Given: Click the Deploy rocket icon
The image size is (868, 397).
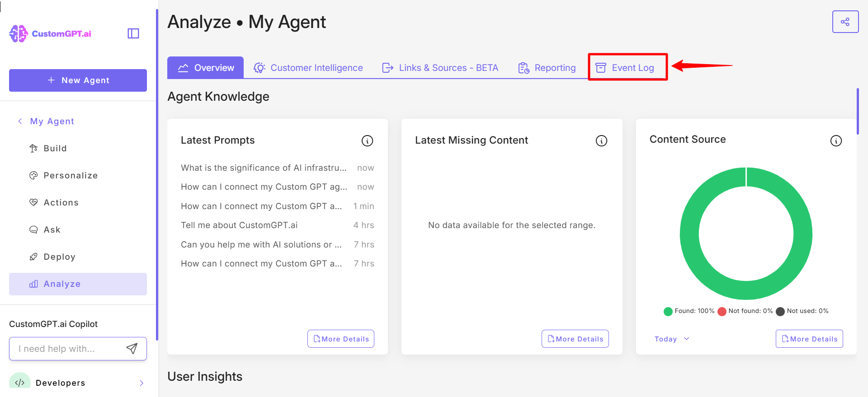Looking at the screenshot, I should pos(33,257).
